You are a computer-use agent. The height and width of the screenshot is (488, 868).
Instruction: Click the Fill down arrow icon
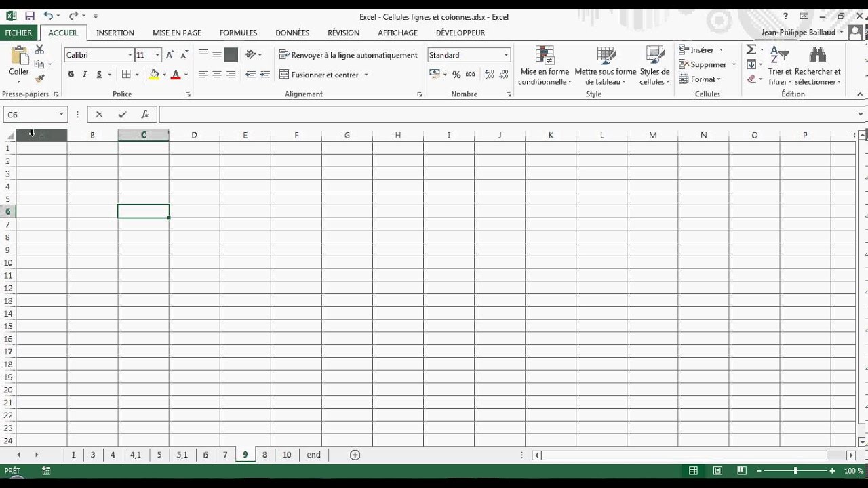pyautogui.click(x=751, y=64)
